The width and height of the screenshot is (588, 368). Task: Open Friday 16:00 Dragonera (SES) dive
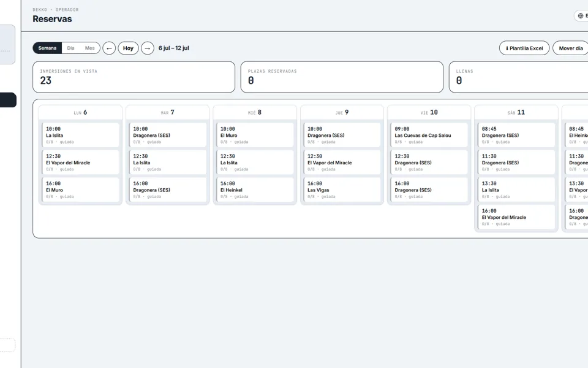pos(429,190)
